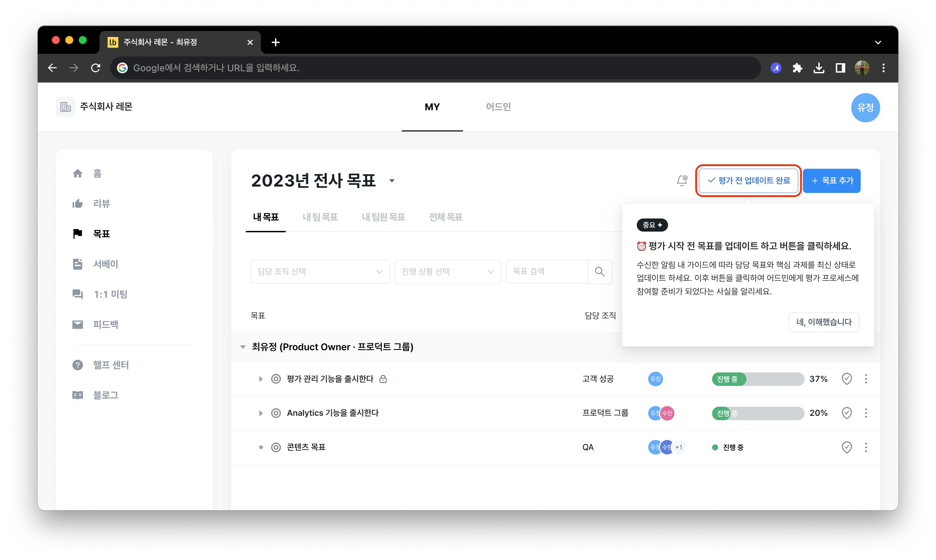Open the 유정 profile avatar

pyautogui.click(x=865, y=108)
